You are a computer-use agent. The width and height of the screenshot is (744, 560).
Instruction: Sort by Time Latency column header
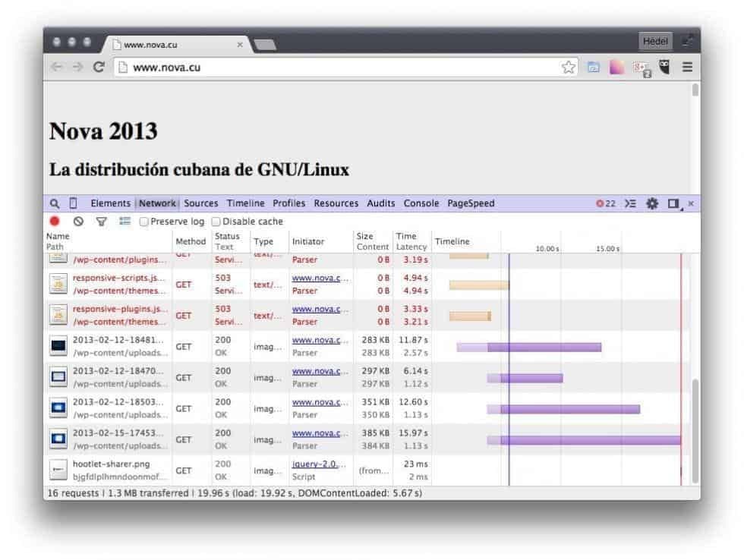point(411,241)
